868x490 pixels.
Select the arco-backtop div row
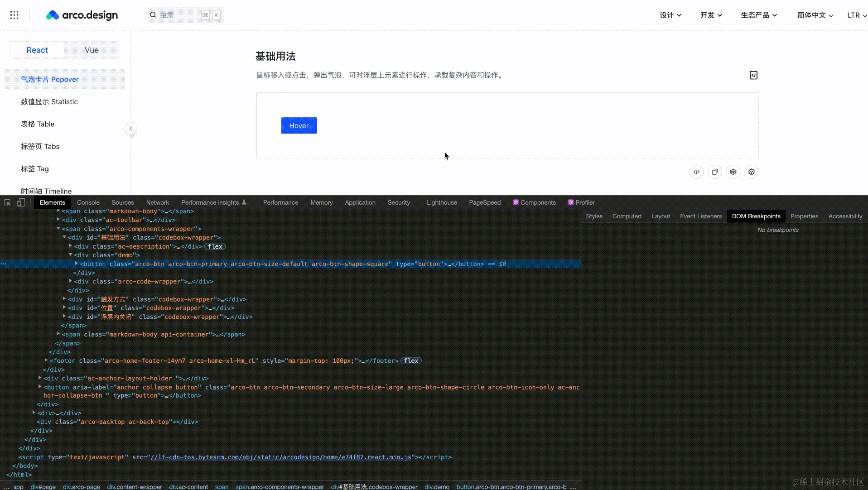117,422
